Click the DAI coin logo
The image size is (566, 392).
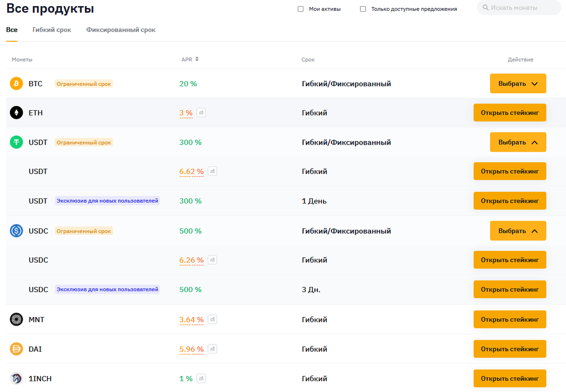click(x=17, y=349)
